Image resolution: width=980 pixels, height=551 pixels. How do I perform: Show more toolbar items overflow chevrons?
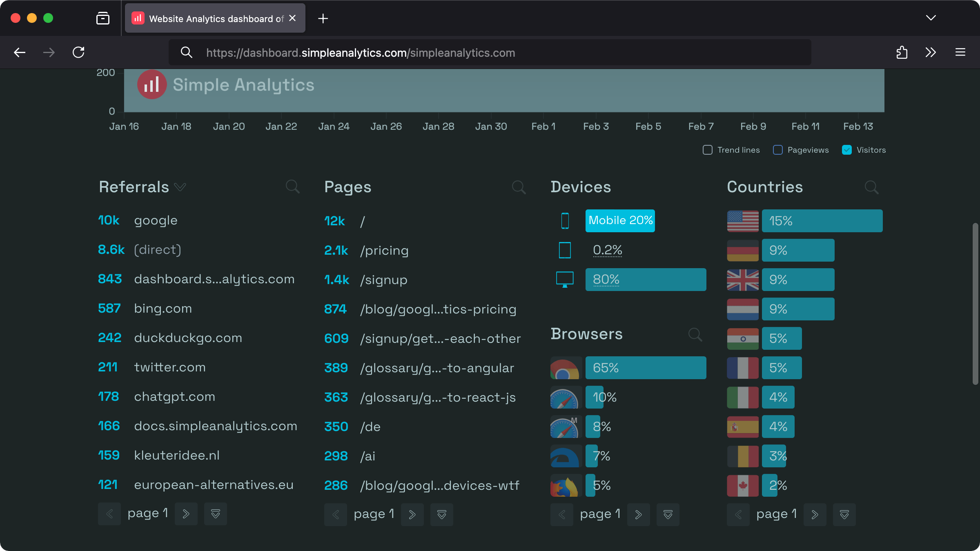pos(931,52)
